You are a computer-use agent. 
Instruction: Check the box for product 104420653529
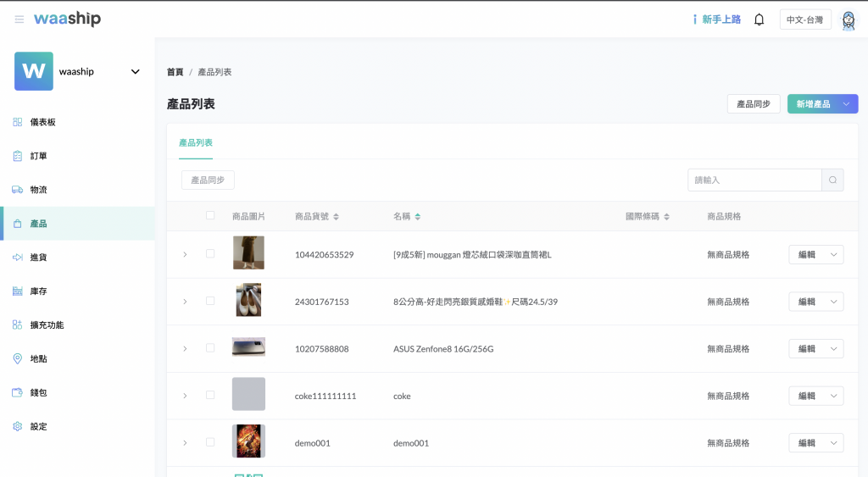210,253
